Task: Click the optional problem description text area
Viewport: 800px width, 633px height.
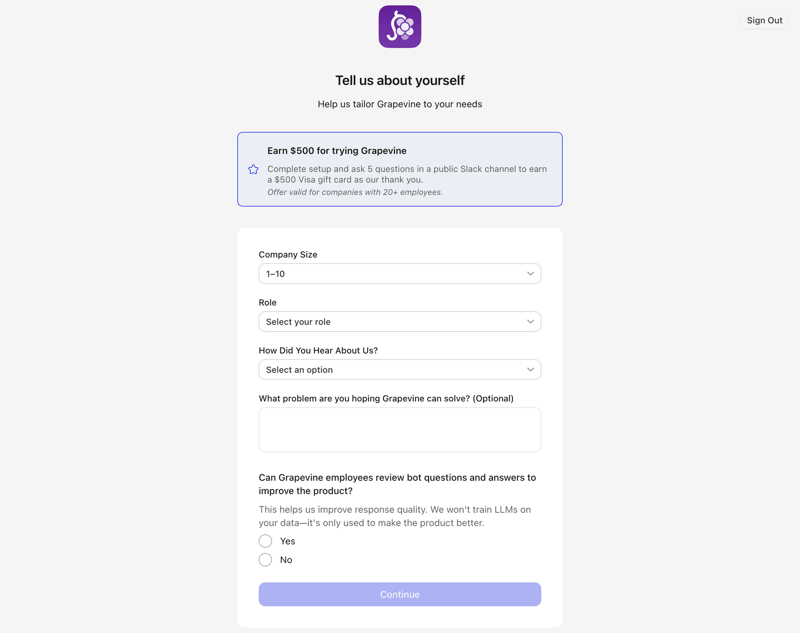Action: click(399, 429)
